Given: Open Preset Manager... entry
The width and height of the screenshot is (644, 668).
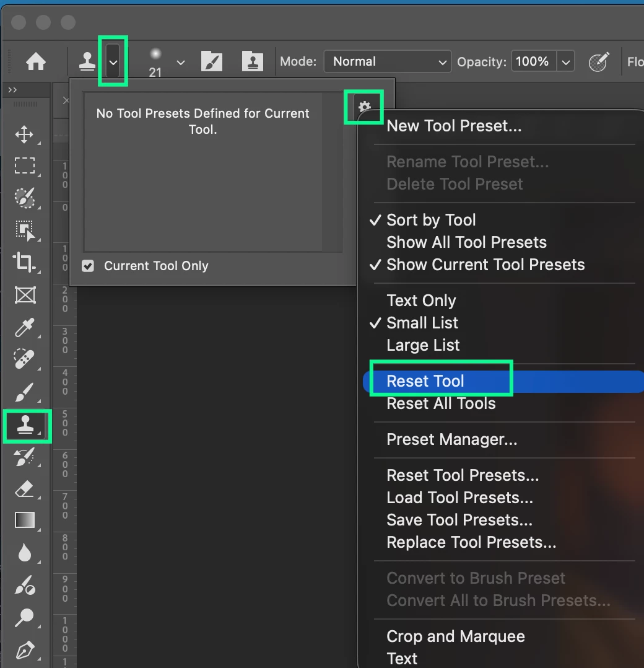Looking at the screenshot, I should coord(451,439).
